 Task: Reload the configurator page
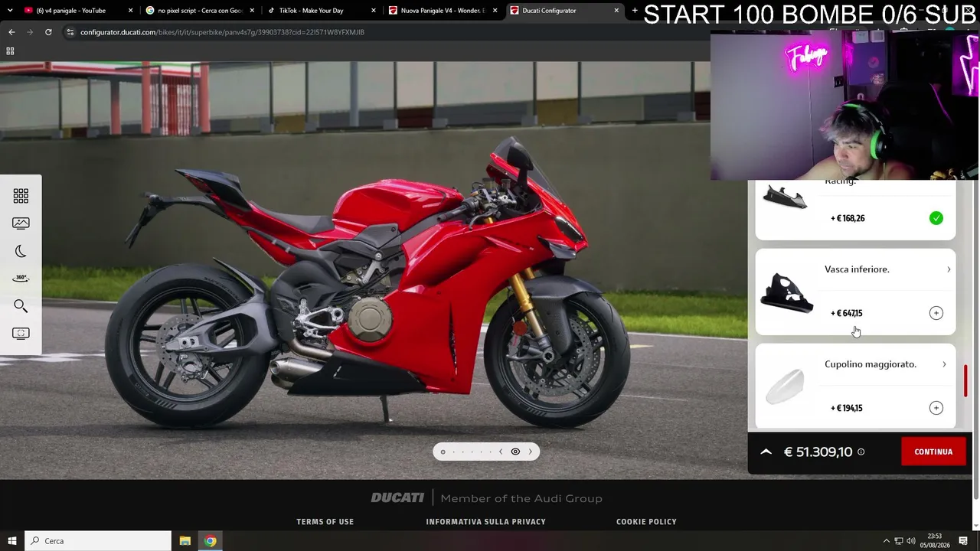(x=48, y=32)
